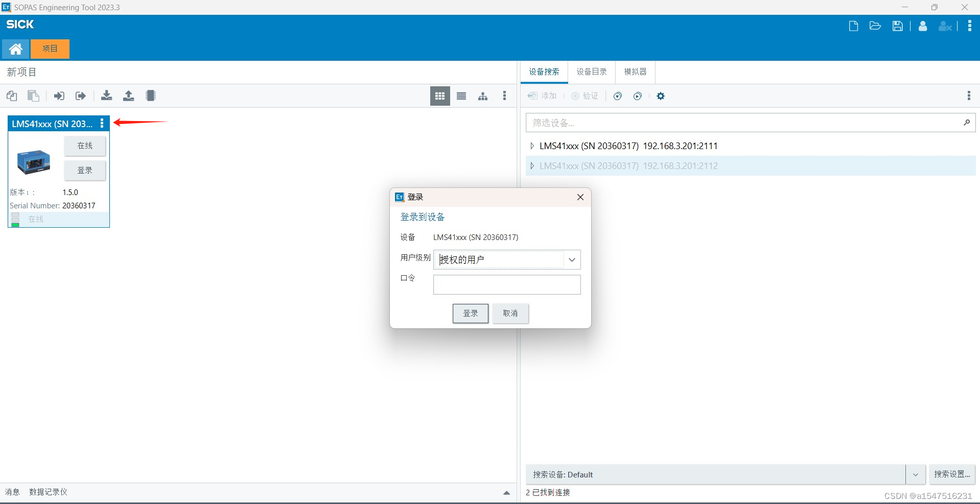Switch to the 模拟器 tab
This screenshot has height=504, width=980.
click(636, 72)
